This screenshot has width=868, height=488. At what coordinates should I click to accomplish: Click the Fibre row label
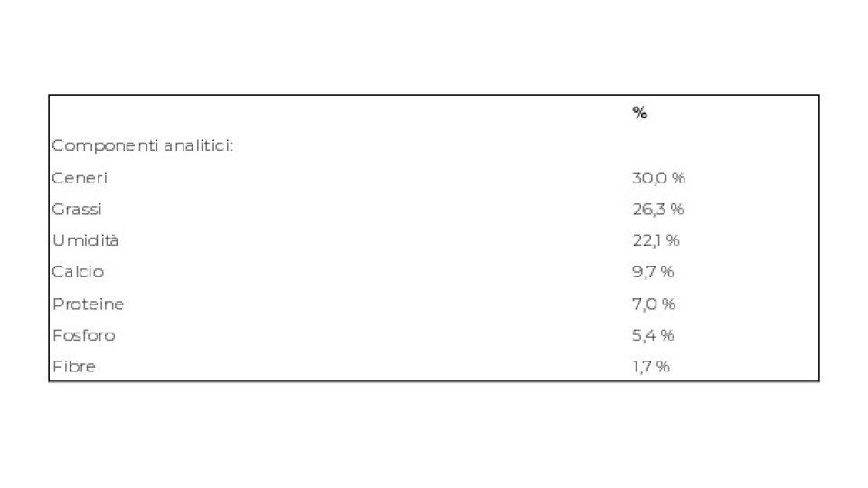coord(74,366)
